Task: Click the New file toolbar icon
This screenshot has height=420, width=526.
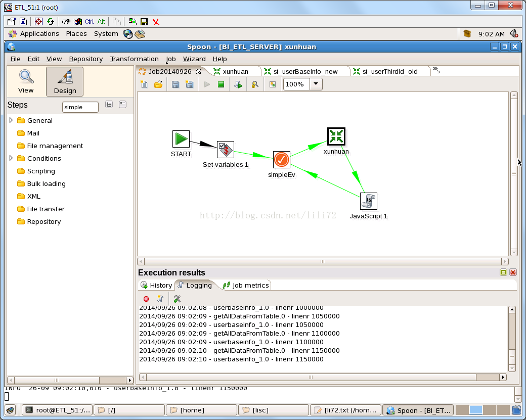Action: click(144, 84)
